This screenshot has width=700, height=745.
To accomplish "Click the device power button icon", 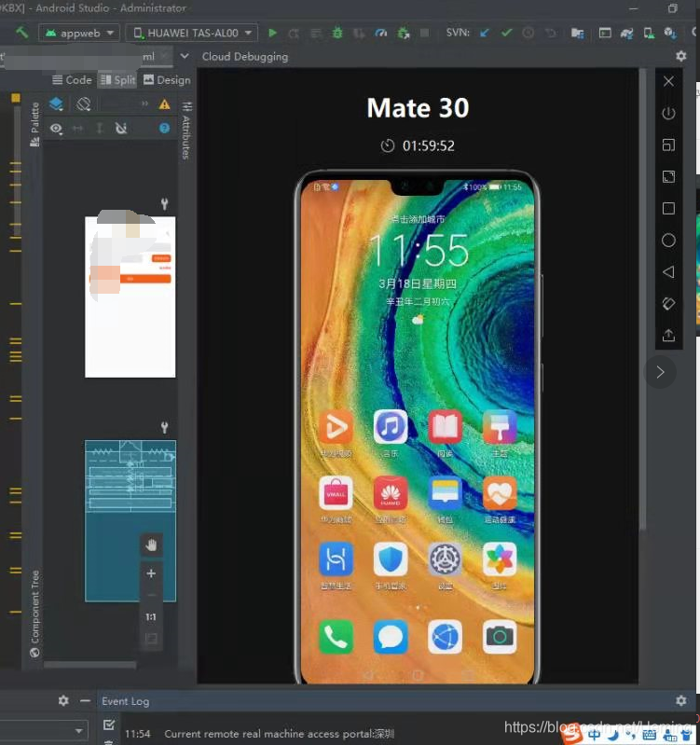I will [x=668, y=113].
